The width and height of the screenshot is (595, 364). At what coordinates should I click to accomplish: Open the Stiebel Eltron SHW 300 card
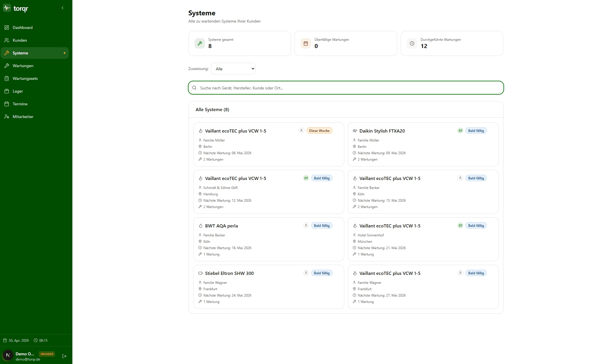[269, 287]
